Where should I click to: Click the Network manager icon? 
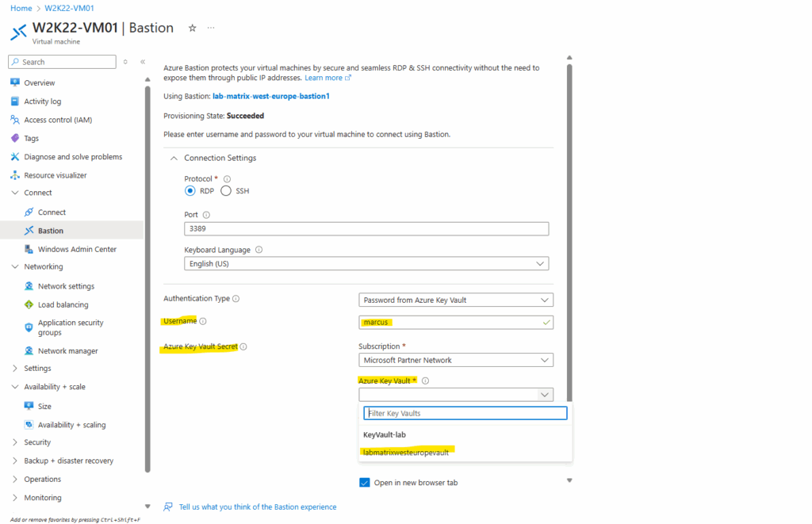29,350
